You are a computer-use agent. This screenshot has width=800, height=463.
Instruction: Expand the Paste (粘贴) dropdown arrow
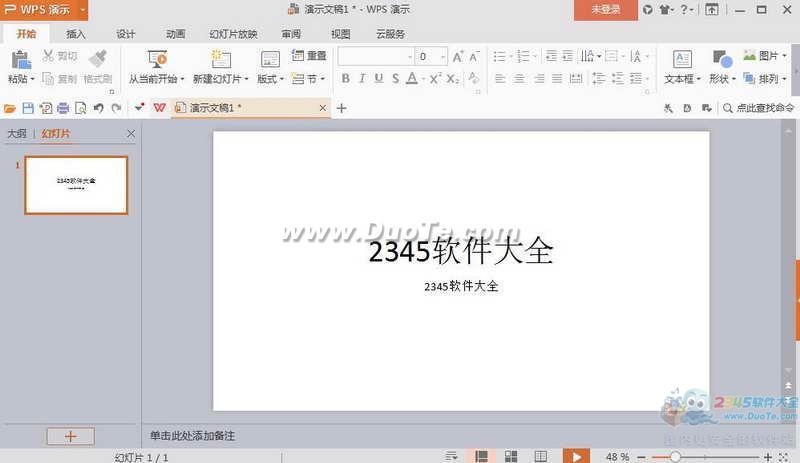tap(32, 79)
